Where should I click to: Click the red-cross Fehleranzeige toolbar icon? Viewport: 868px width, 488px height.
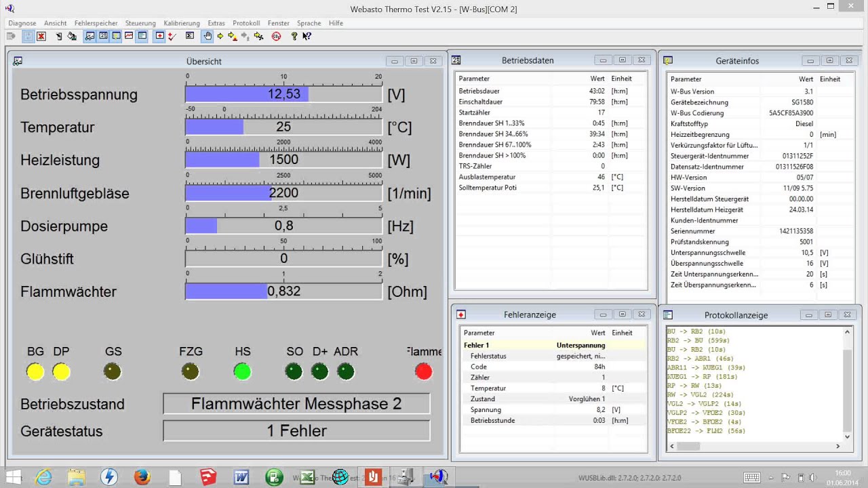[159, 36]
